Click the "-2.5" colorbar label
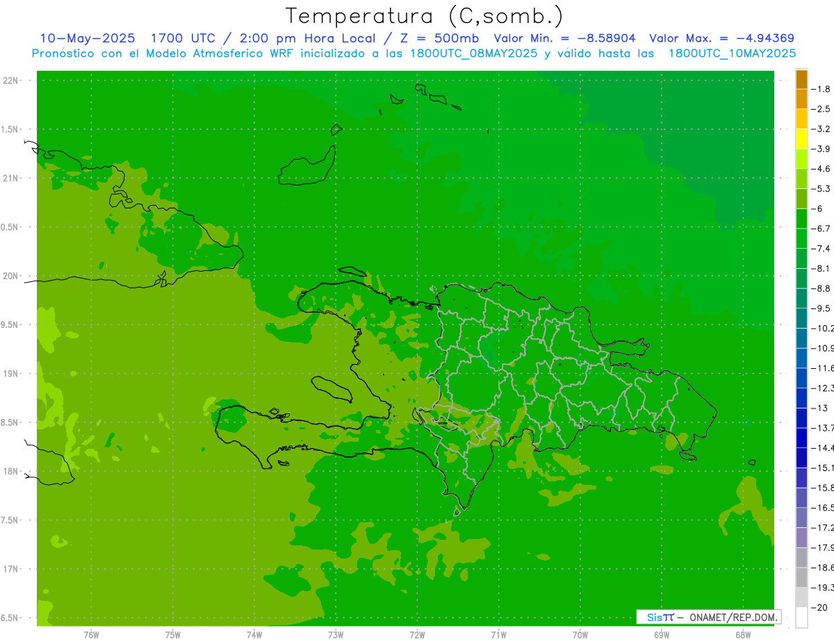834x644 pixels. (x=821, y=109)
